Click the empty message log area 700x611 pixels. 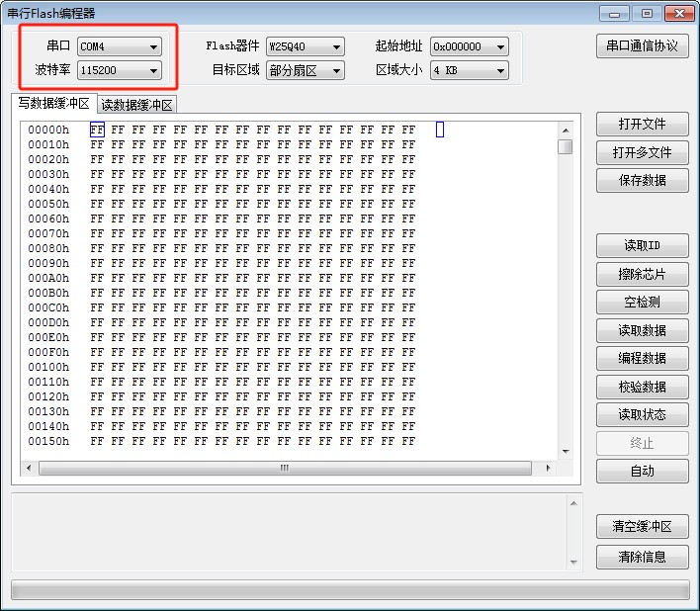[x=290, y=532]
